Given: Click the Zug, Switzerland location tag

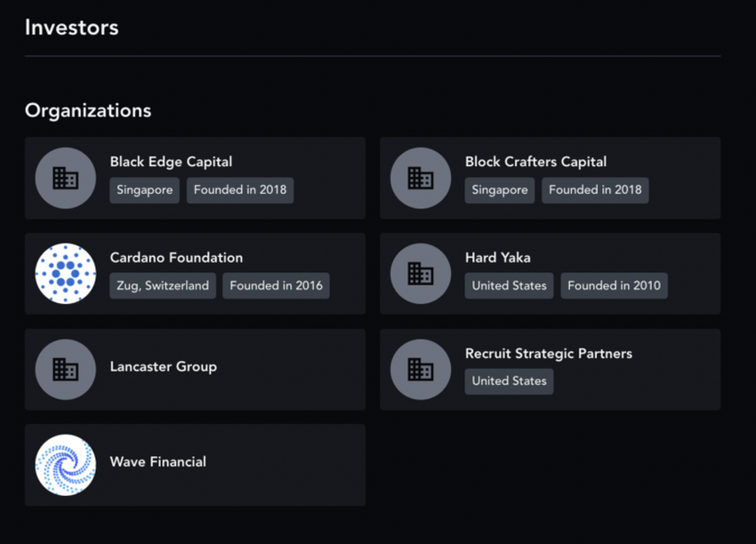Looking at the screenshot, I should tap(163, 285).
